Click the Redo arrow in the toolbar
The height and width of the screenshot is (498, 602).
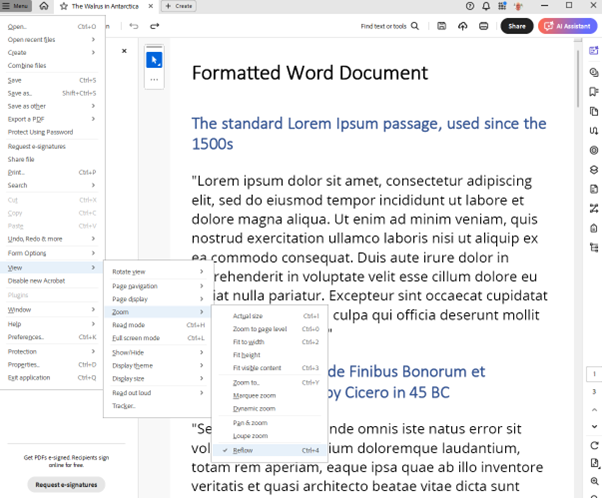tap(154, 26)
